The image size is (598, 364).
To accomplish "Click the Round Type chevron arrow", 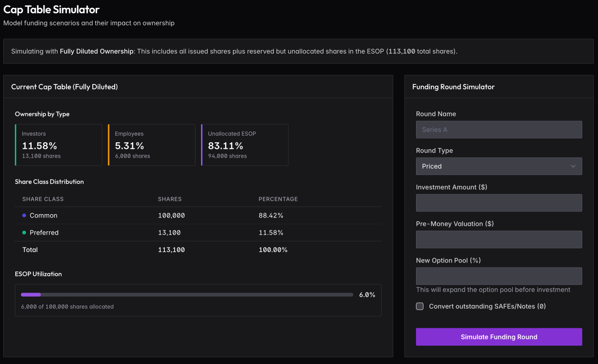I will tap(573, 166).
